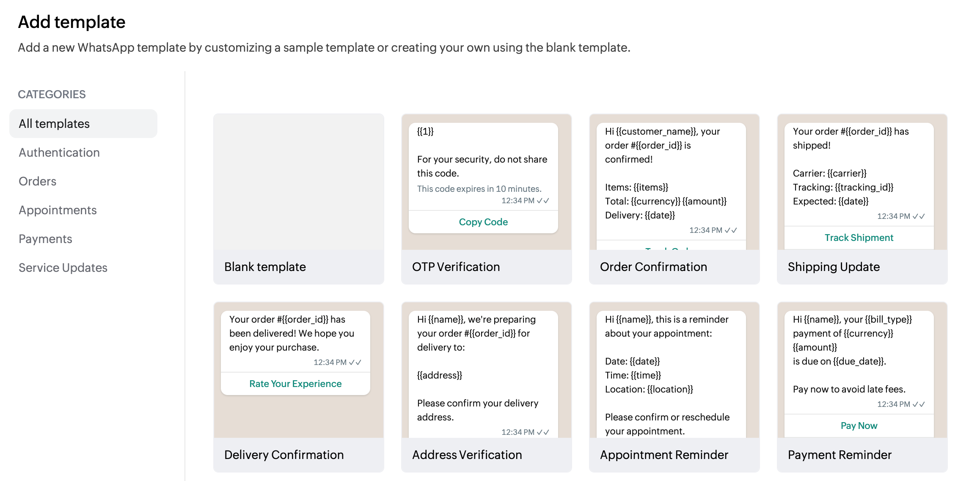Click the OTP Verification card title

[456, 267]
